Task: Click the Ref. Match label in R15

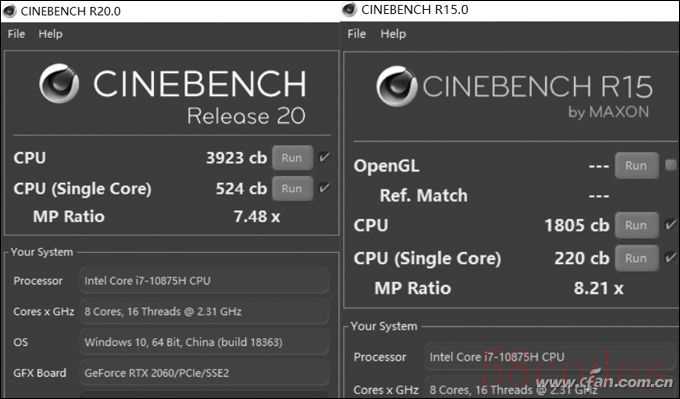Action: click(423, 196)
